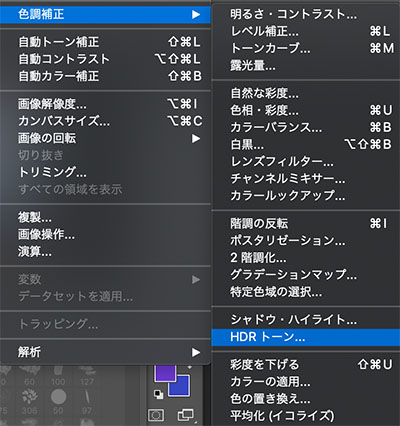Click the purple foreground color swatch

pyautogui.click(x=165, y=373)
